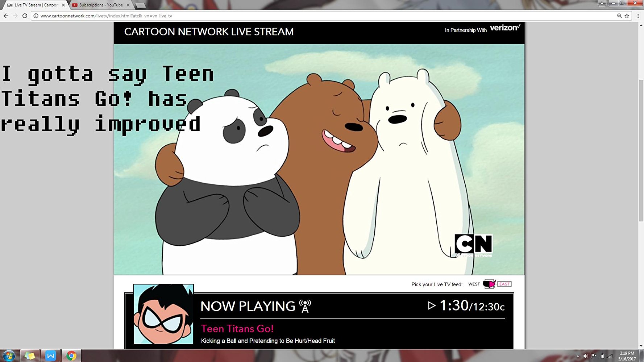
Task: Reload the Cartoon Network page
Action: click(25, 16)
